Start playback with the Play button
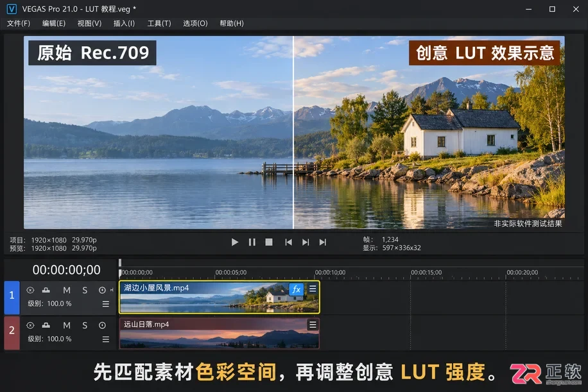Viewport: 588px width, 392px height. point(235,242)
